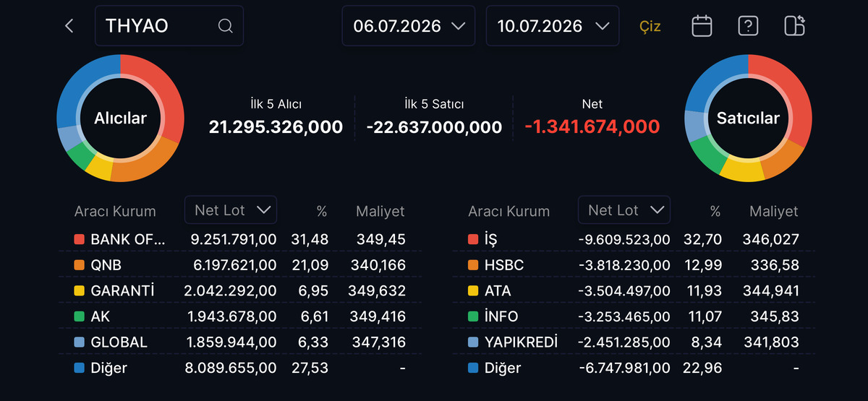The width and height of the screenshot is (868, 401).
Task: Click the orange swatch next to HSBC
Action: pyautogui.click(x=473, y=265)
